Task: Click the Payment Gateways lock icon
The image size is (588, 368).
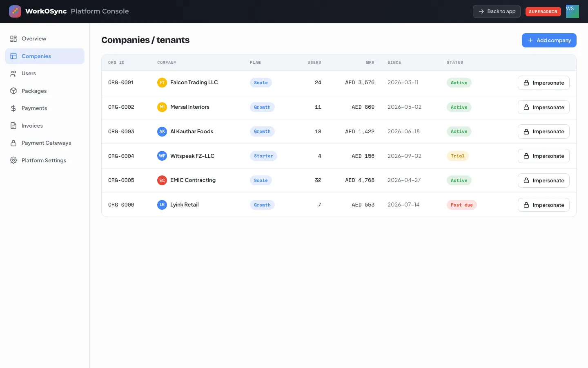Action: 13,143
